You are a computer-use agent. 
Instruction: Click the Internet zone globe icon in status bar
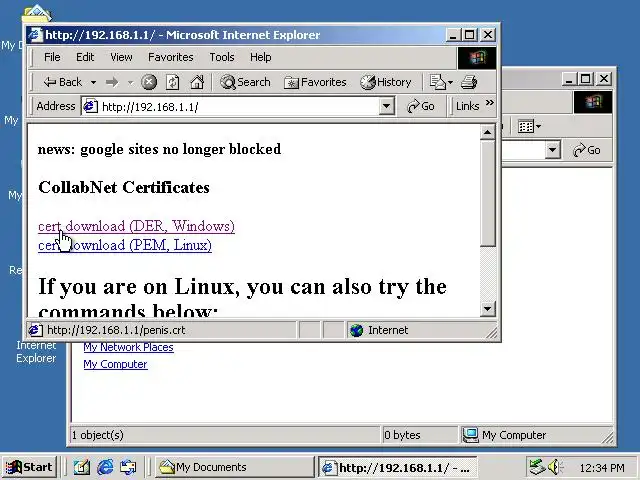(356, 330)
